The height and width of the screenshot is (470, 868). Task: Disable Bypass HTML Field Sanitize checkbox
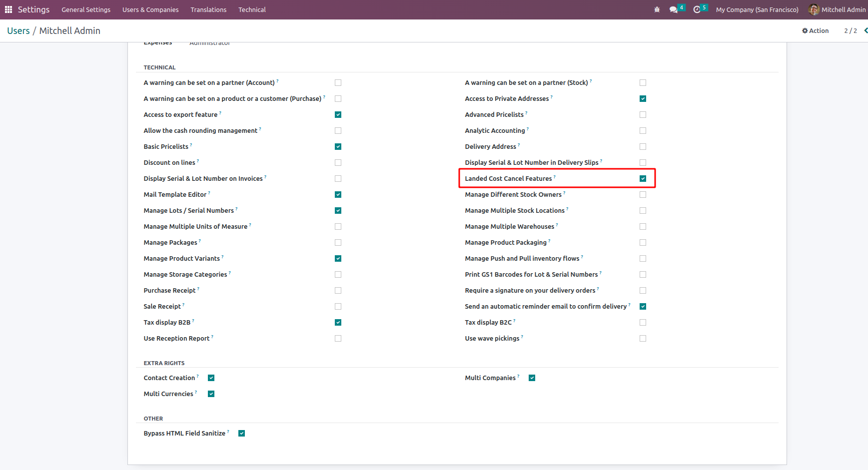tap(241, 433)
